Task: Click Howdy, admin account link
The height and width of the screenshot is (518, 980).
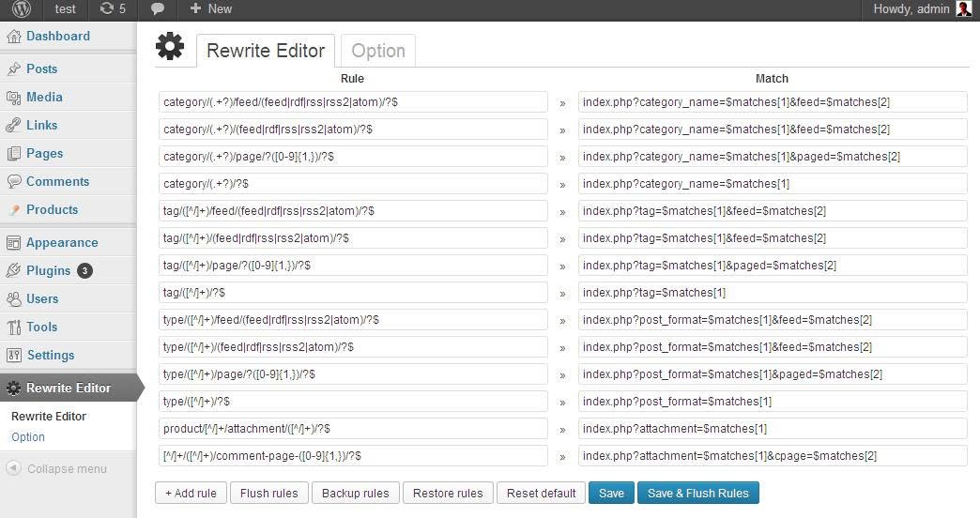Action: [x=911, y=8]
